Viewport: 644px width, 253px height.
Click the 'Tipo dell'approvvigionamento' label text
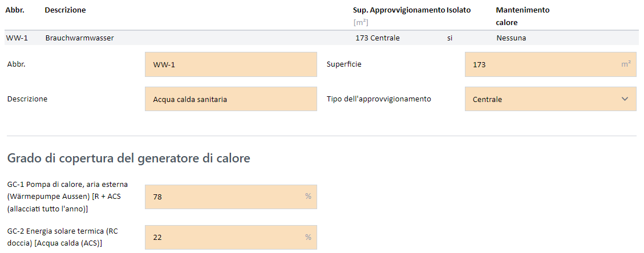pos(379,99)
